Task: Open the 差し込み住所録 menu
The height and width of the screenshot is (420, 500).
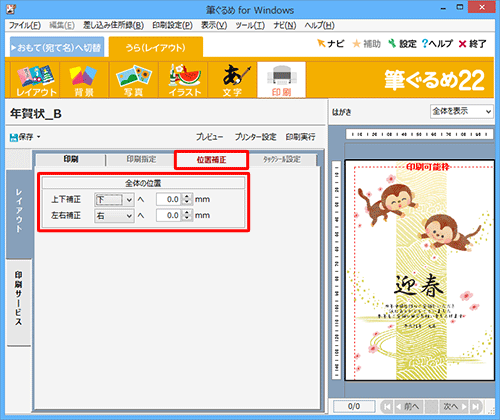Action: [113, 25]
